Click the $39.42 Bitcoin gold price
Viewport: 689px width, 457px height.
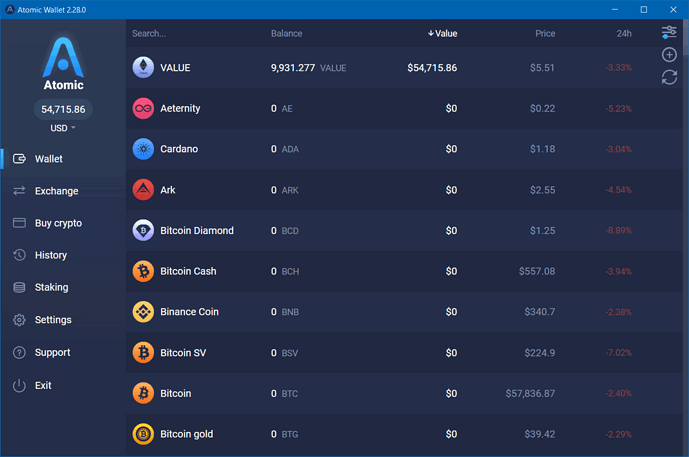point(540,434)
